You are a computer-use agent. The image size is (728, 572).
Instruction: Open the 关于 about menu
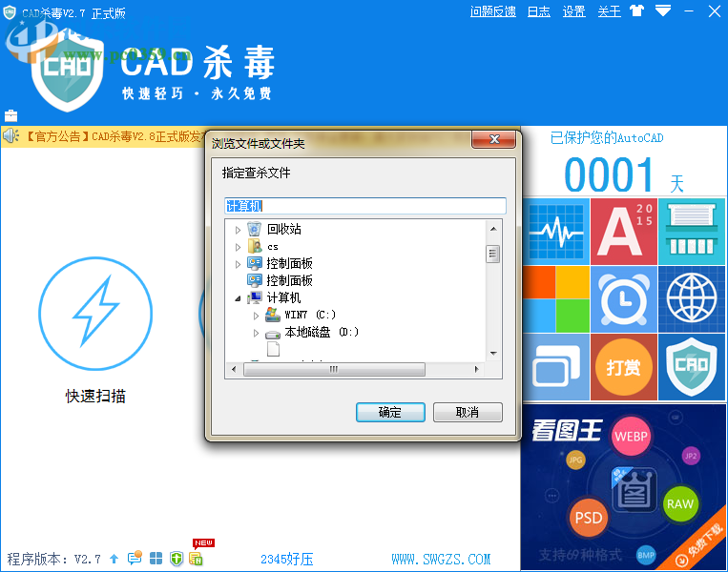pyautogui.click(x=609, y=11)
